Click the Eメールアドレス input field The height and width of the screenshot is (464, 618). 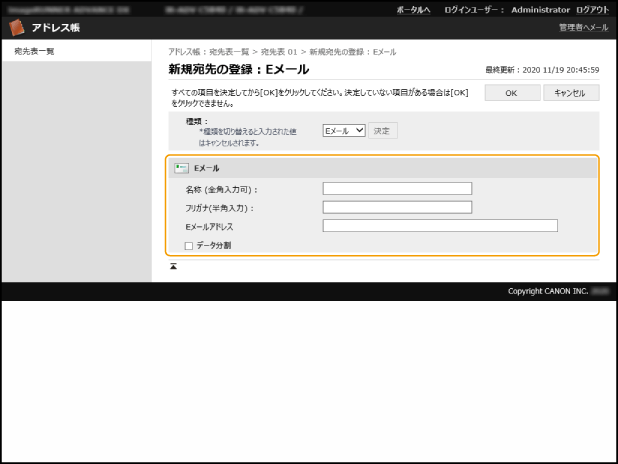coord(440,226)
